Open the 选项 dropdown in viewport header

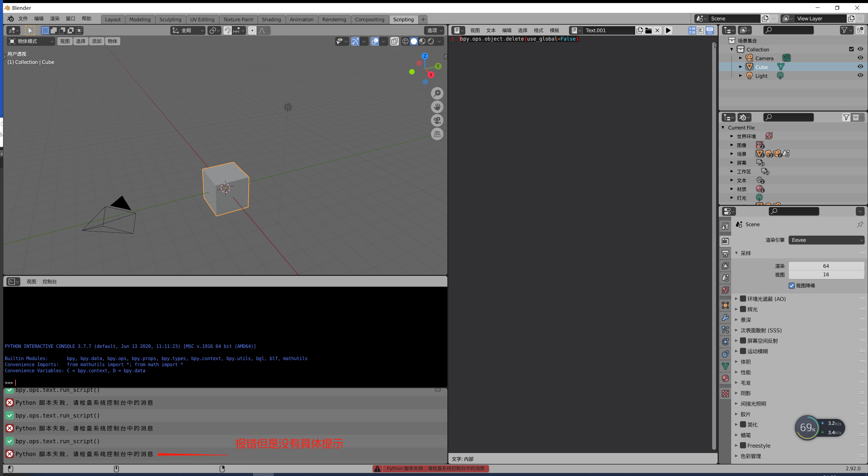pyautogui.click(x=434, y=30)
